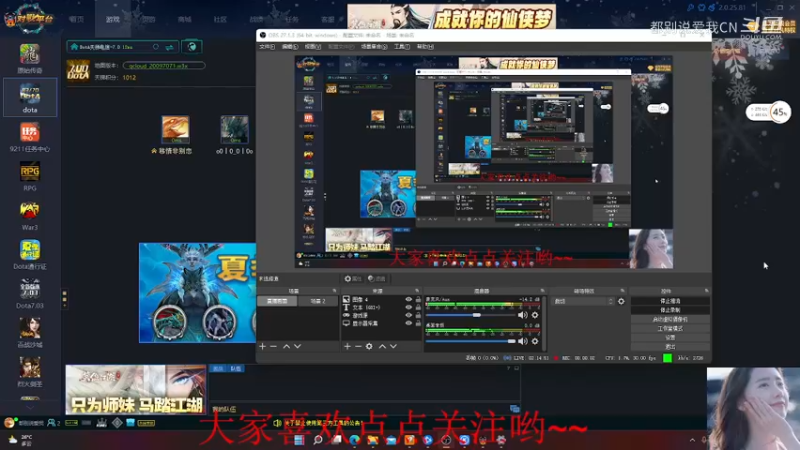Click the swap-arrows icon in the room bar

[x=169, y=47]
